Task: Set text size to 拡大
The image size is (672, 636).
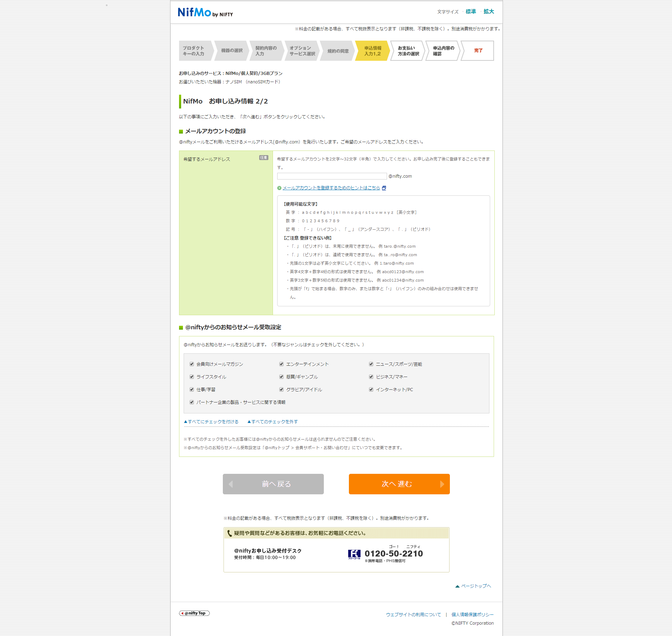Action: pyautogui.click(x=489, y=12)
